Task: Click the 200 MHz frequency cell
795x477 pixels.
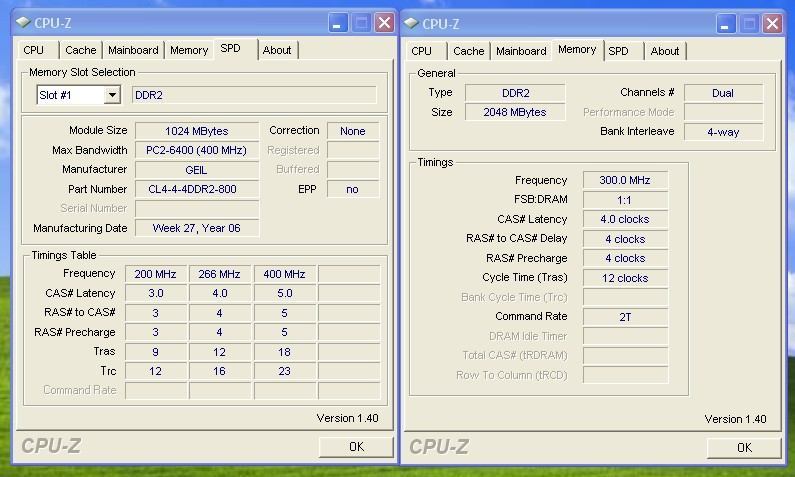Action: click(x=156, y=274)
